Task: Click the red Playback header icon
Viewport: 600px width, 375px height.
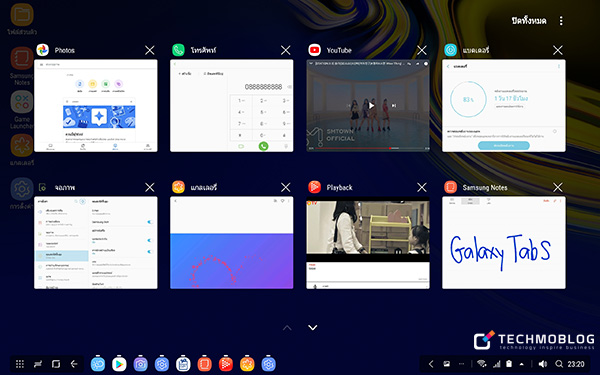Action: 315,187
